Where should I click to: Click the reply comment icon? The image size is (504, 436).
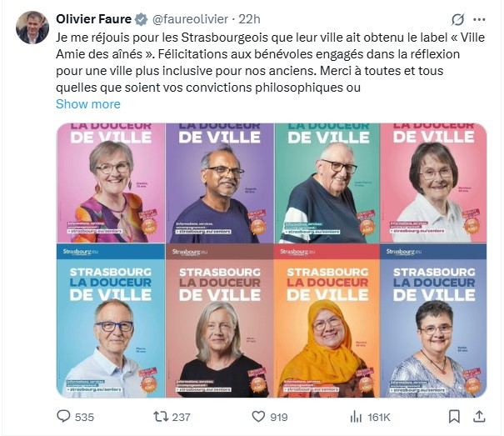63,416
